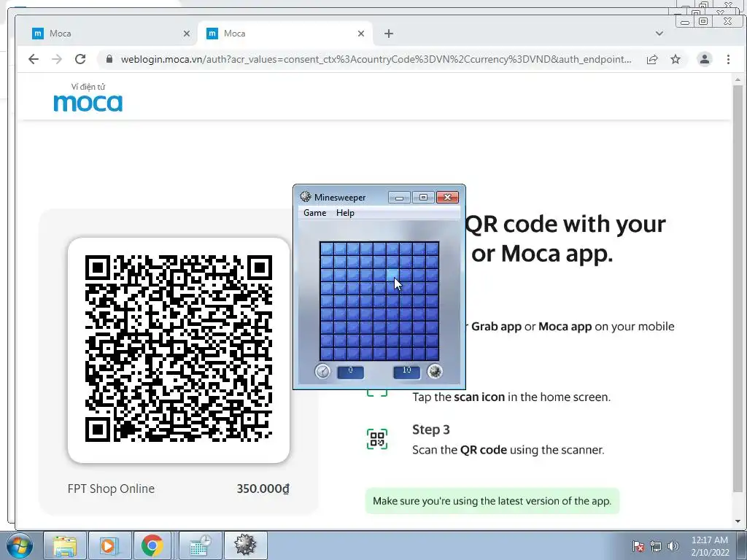Click the taskbar clock 12:17 AM
This screenshot has width=747, height=560.
click(710, 546)
